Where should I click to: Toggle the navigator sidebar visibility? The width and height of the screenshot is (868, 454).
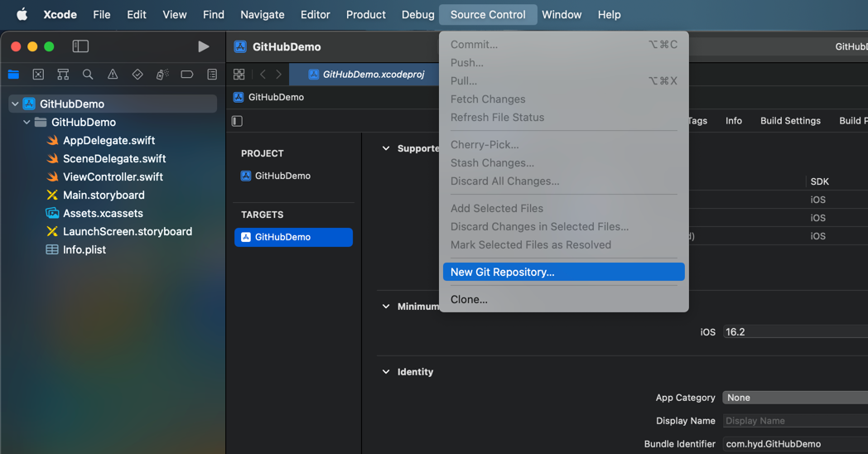(x=80, y=46)
